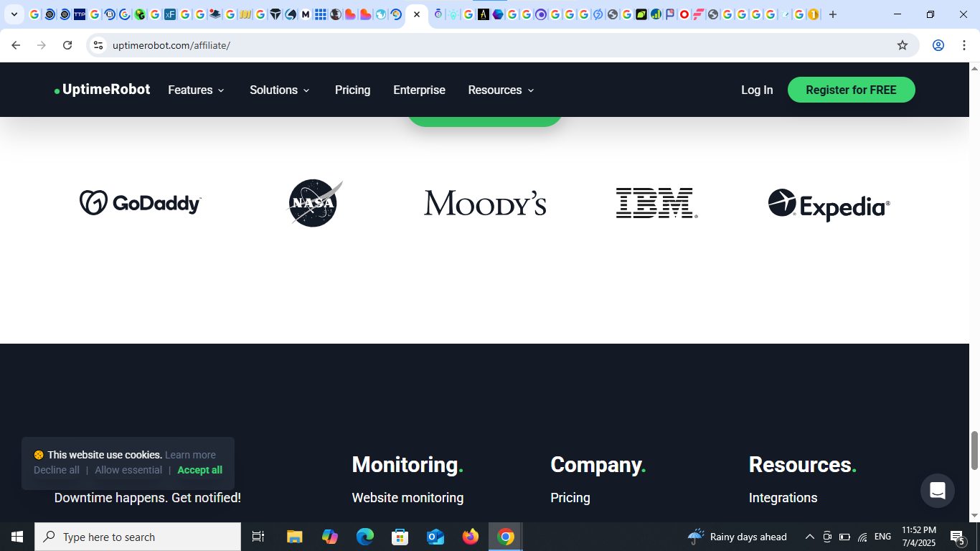Click the IBM logo
Screen dimensions: 980x551
(x=656, y=203)
